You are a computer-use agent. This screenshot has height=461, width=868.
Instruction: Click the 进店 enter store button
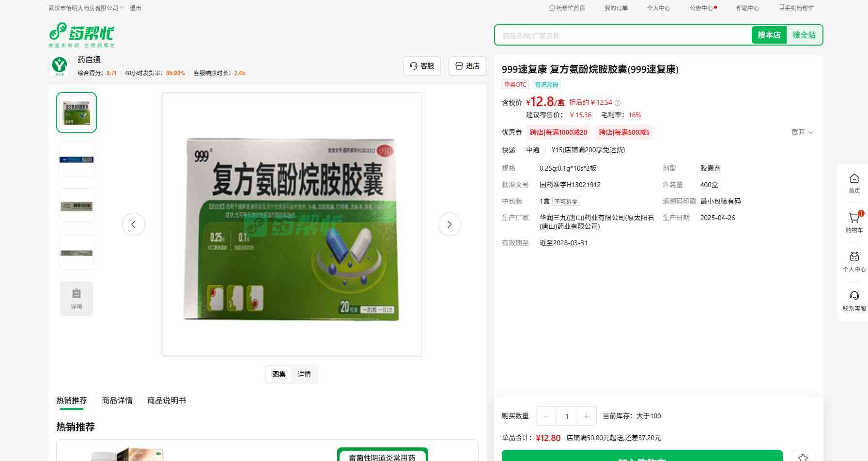point(467,66)
